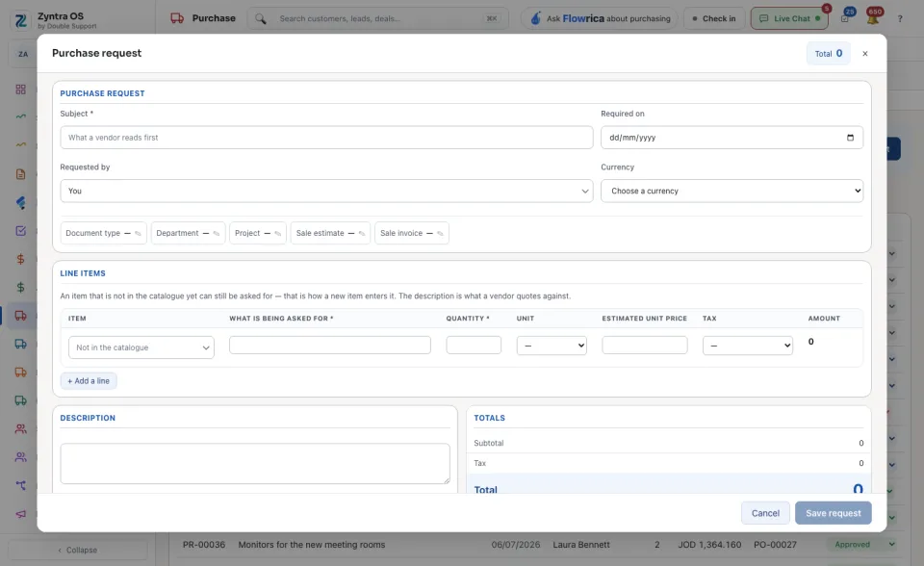Click the ZA workspace avatar in sidebar
Image resolution: width=924 pixels, height=566 pixels.
[x=22, y=54]
